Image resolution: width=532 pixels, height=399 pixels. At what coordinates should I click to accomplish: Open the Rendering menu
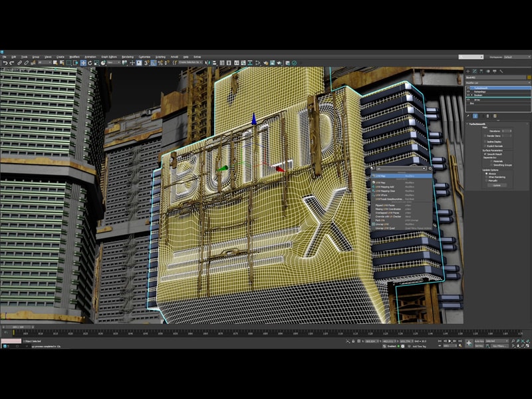126,57
